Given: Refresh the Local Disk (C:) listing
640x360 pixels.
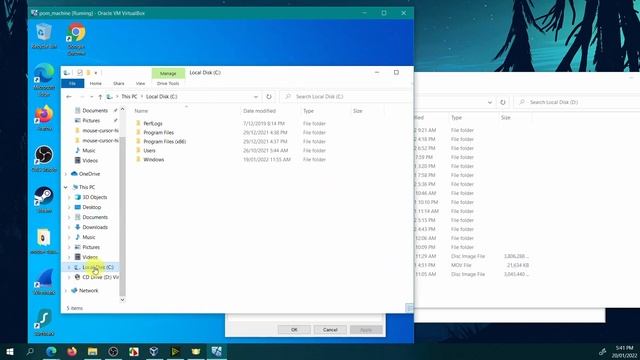Looking at the screenshot, I should coord(269,97).
